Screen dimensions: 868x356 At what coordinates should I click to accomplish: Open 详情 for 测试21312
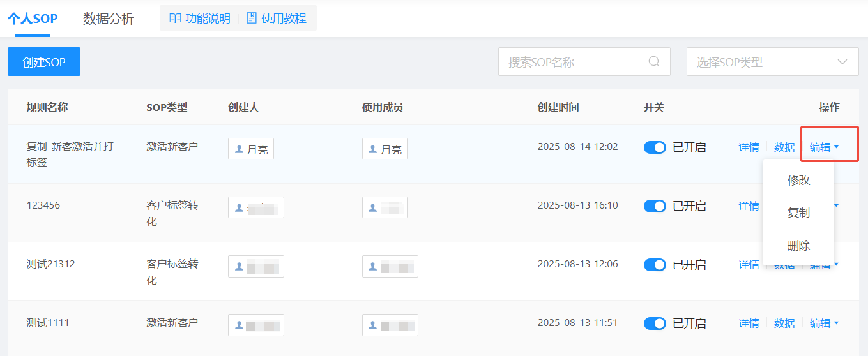tap(749, 265)
